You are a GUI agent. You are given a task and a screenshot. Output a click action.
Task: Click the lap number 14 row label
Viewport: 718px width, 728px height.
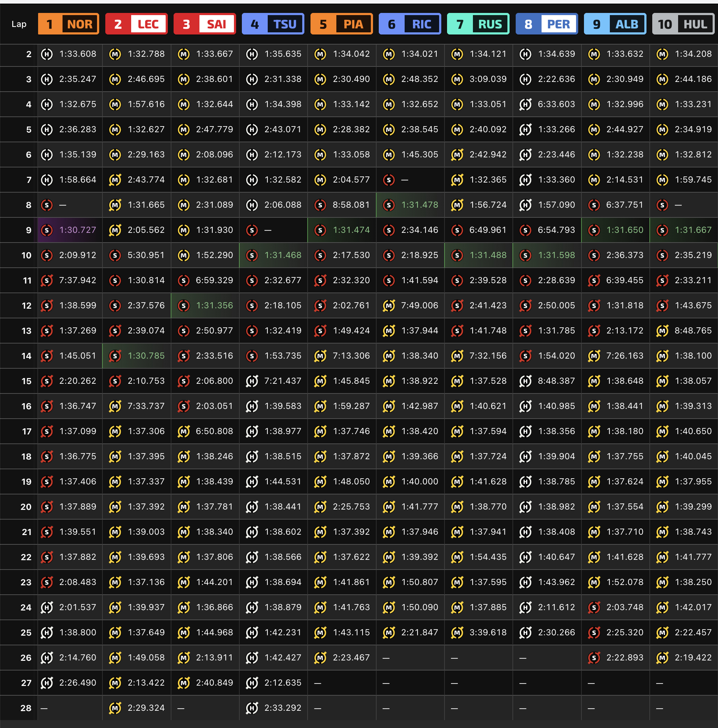26,356
